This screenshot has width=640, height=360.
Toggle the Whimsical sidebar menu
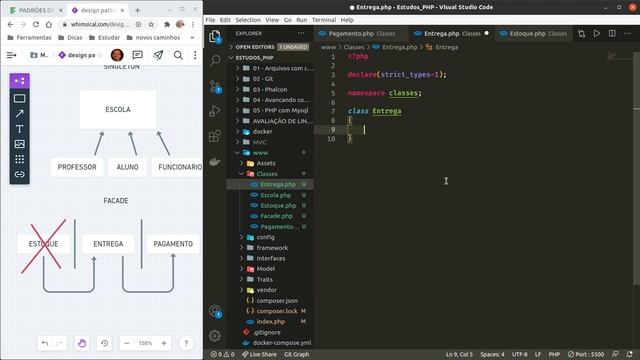pyautogui.click(x=11, y=55)
